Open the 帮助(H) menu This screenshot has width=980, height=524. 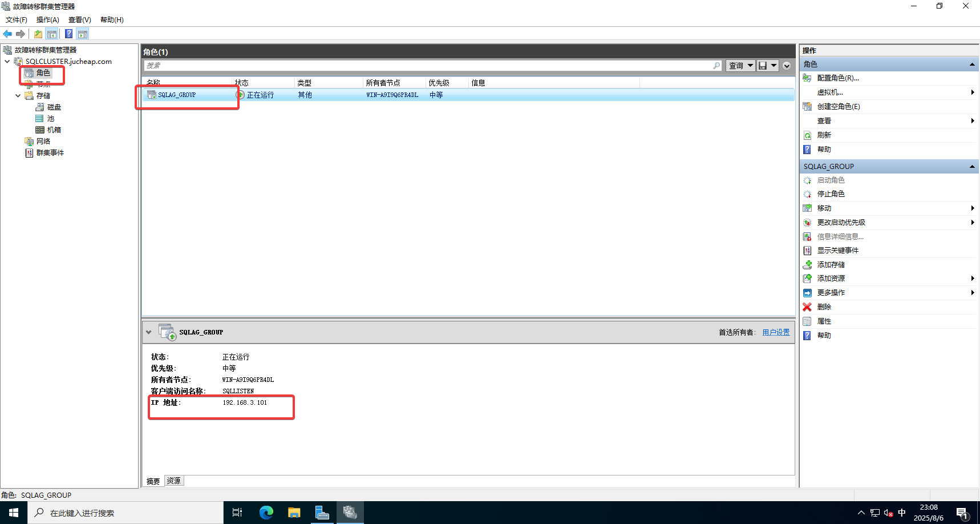tap(112, 20)
